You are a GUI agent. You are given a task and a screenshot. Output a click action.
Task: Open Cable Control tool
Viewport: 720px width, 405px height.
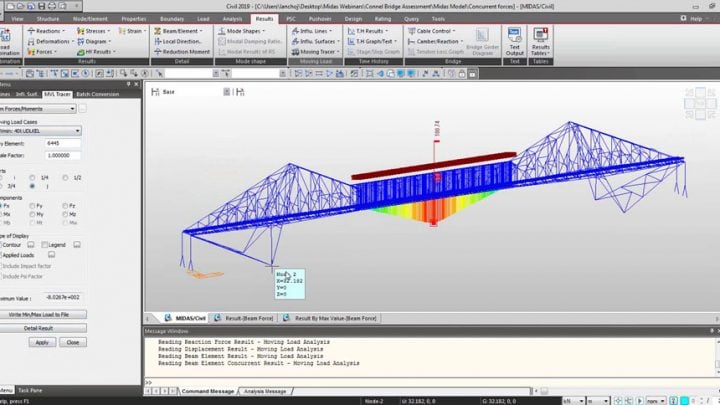432,31
